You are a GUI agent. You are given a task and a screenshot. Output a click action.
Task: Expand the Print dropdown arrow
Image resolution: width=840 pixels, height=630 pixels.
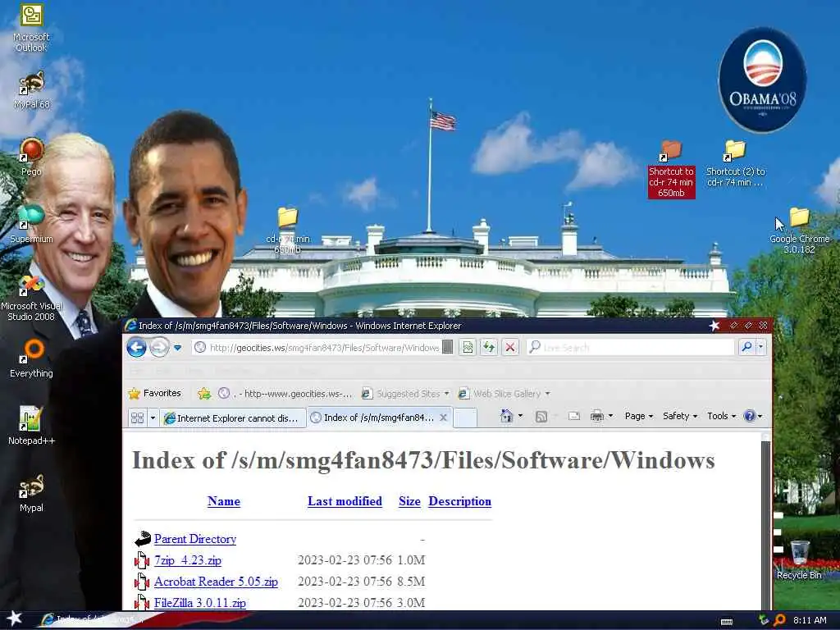(610, 416)
